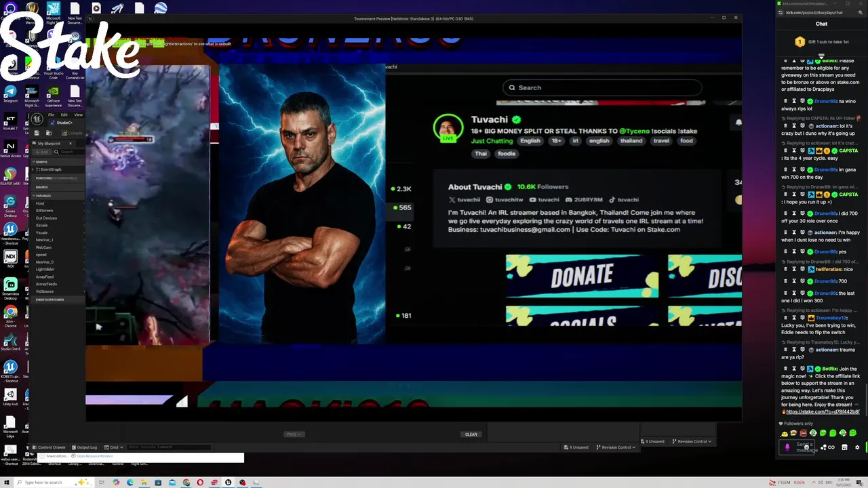Select the My Blueprint tab
This screenshot has height=488, width=868.
[49, 143]
